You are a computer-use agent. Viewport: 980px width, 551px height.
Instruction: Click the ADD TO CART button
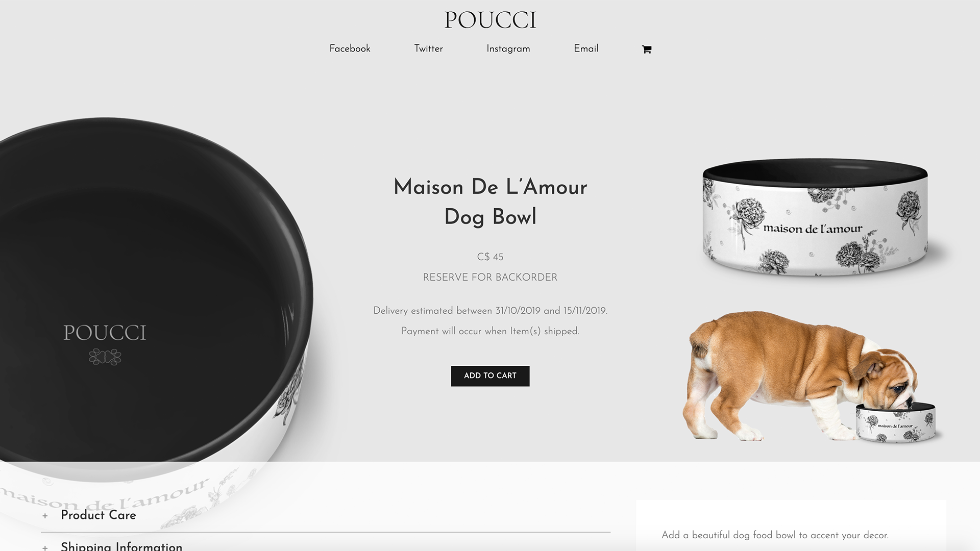(x=490, y=376)
